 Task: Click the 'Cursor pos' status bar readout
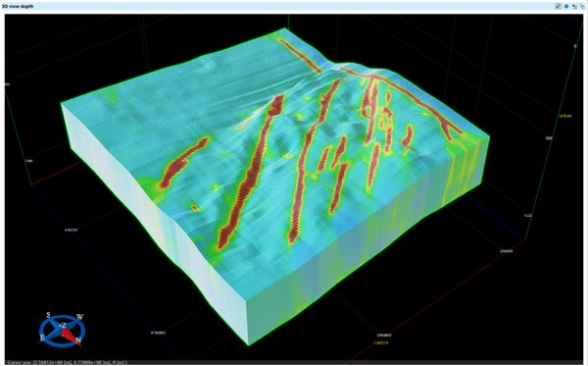[67, 363]
